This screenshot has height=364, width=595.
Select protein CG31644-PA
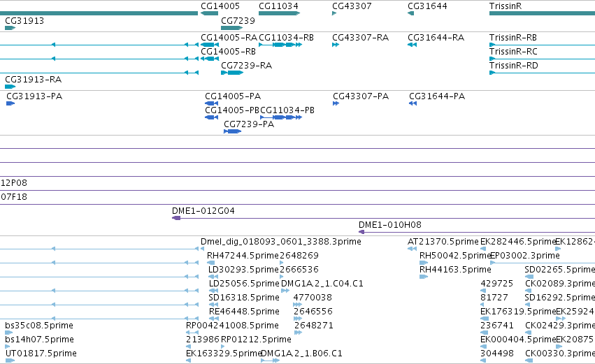point(413,103)
